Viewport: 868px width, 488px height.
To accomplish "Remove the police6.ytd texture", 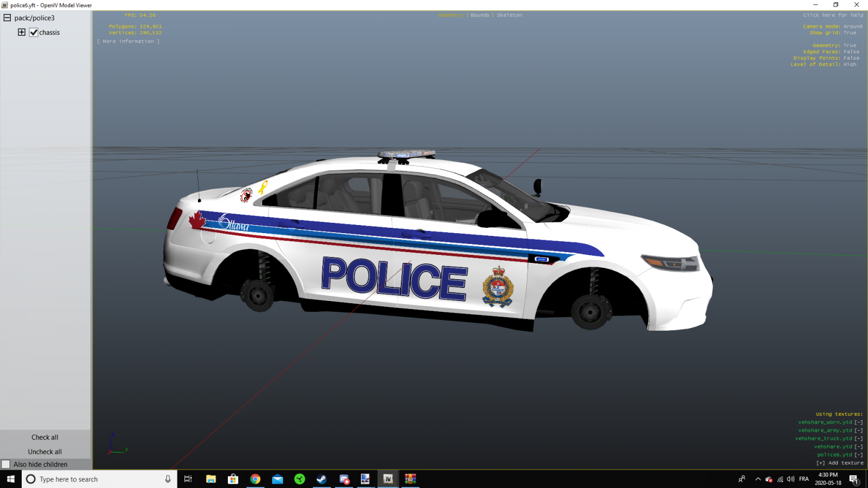I will pyautogui.click(x=858, y=455).
